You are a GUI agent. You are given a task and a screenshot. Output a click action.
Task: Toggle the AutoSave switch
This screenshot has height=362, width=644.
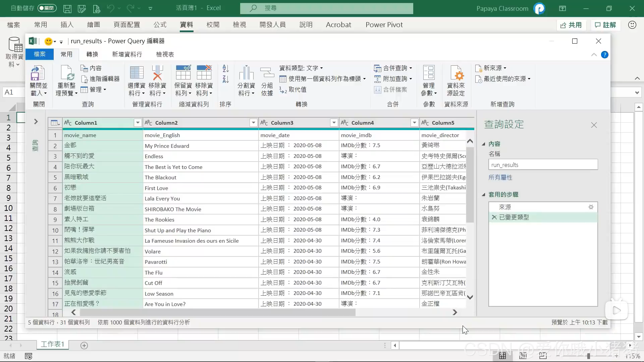pos(47,8)
